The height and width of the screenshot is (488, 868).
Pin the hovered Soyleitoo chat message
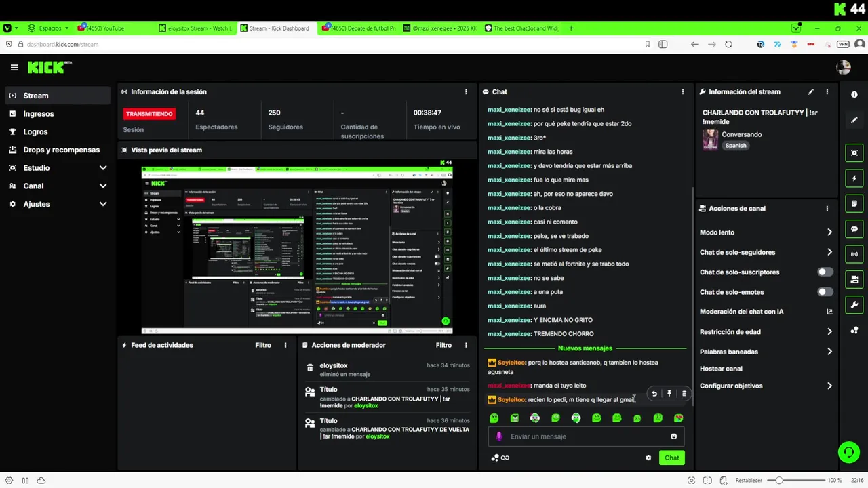[669, 393]
